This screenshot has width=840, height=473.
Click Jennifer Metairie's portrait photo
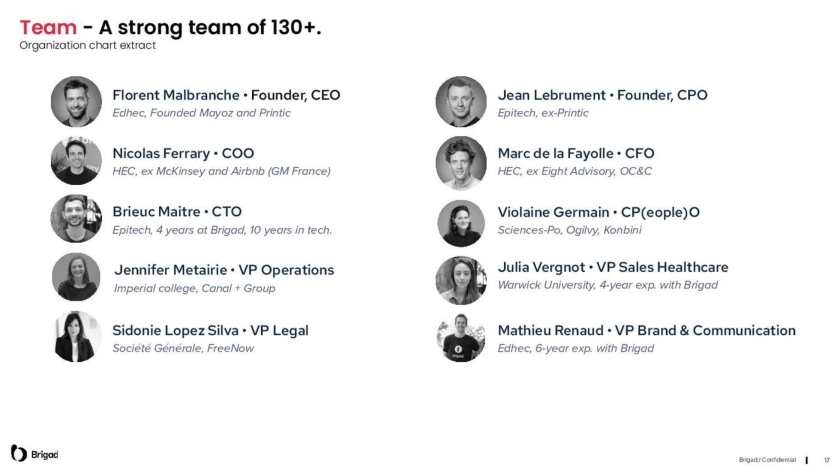tap(76, 277)
